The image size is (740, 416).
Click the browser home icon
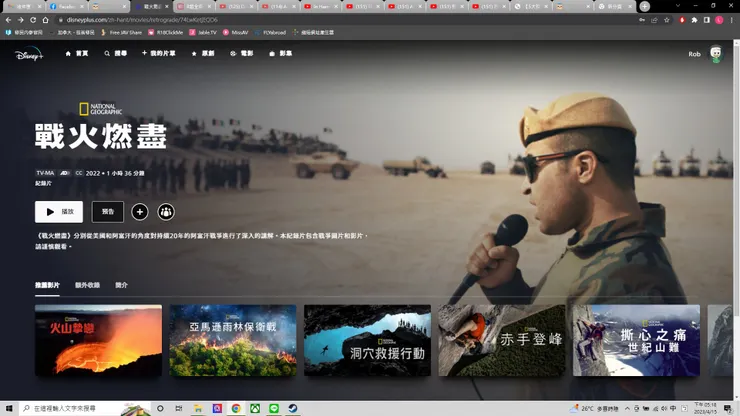tap(45, 20)
